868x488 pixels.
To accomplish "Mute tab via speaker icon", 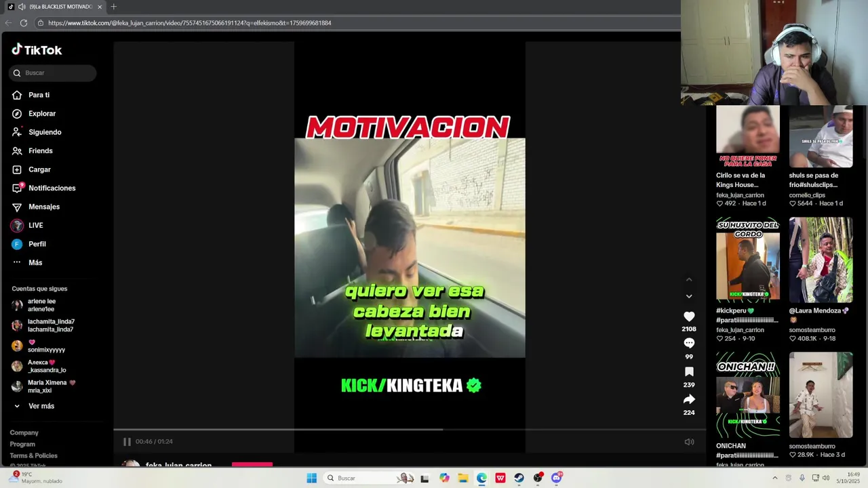I will point(22,7).
